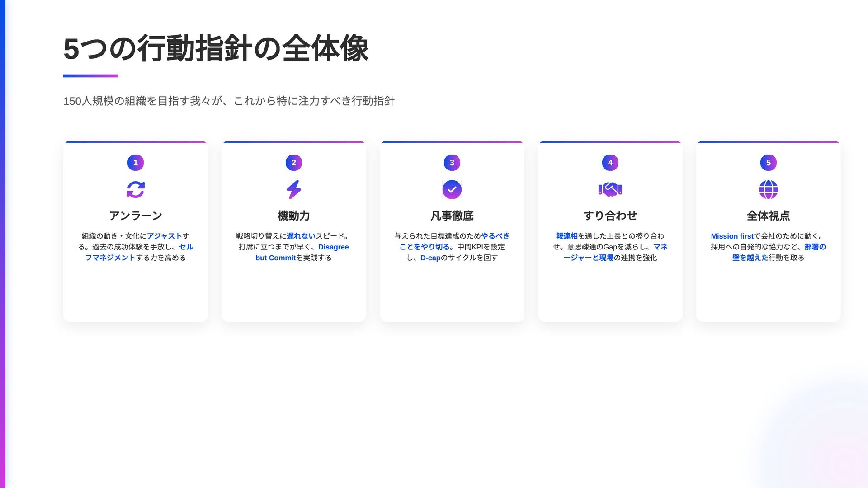Click the number 1 circle badge
Viewport: 868px width, 488px height.
(x=135, y=163)
